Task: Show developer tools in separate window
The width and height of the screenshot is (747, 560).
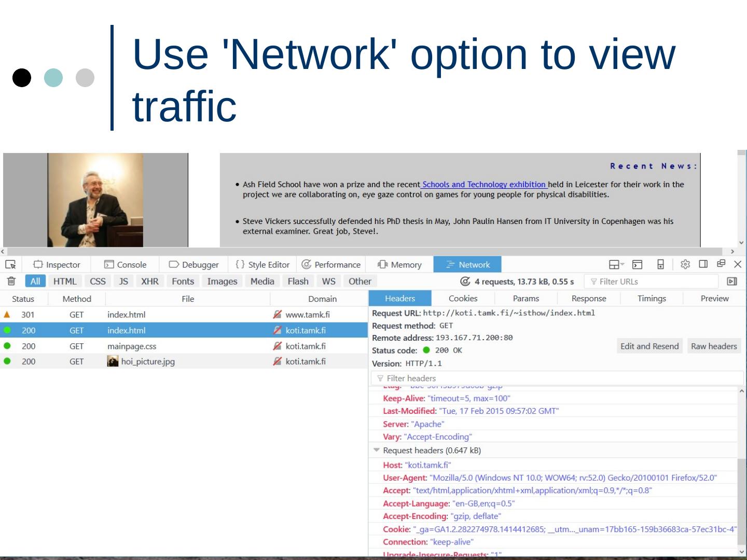Action: [721, 263]
